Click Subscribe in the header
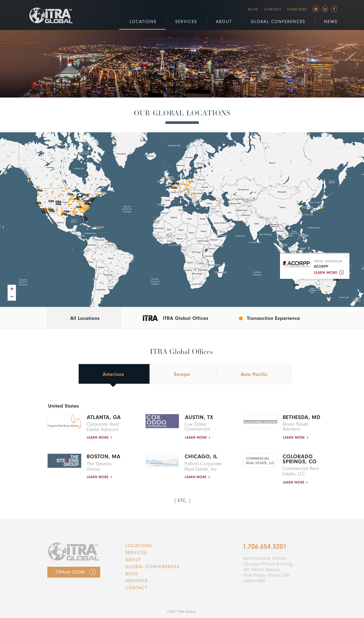 point(297,9)
